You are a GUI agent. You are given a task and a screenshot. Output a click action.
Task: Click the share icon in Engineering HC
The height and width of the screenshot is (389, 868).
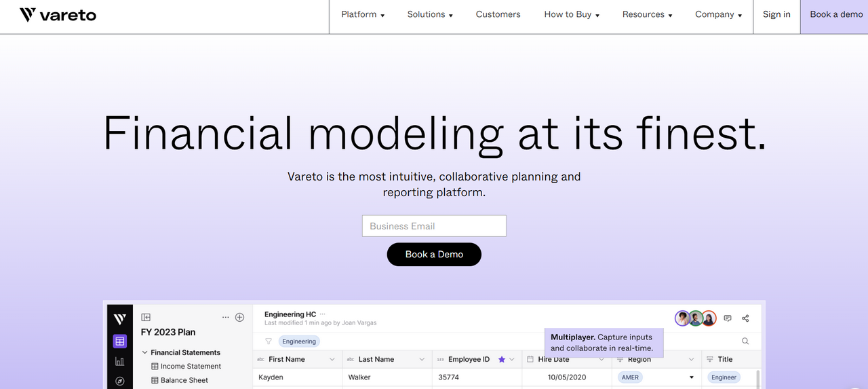coord(745,318)
